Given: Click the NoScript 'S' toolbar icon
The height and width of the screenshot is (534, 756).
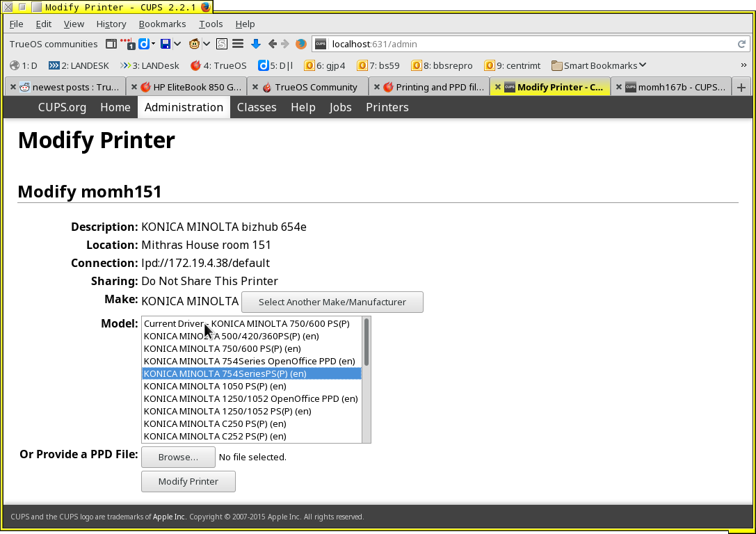Looking at the screenshot, I should click(x=222, y=44).
